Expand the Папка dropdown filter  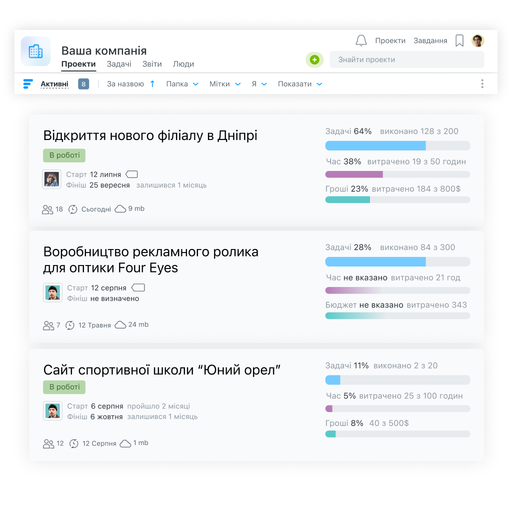pyautogui.click(x=182, y=84)
